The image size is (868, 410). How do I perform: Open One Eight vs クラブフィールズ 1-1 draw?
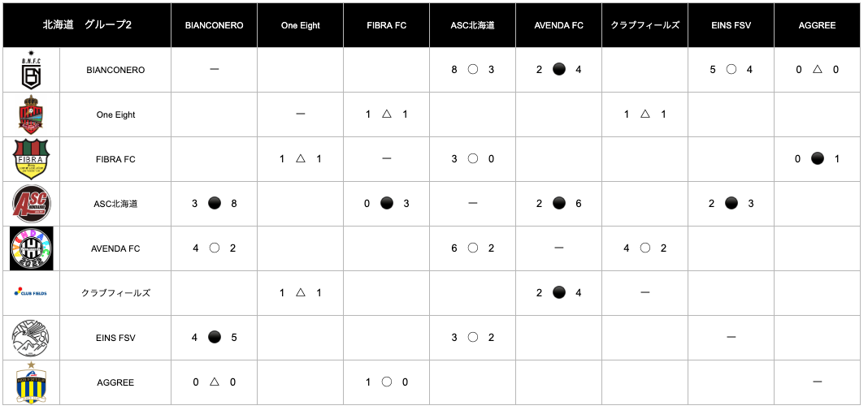pyautogui.click(x=645, y=114)
